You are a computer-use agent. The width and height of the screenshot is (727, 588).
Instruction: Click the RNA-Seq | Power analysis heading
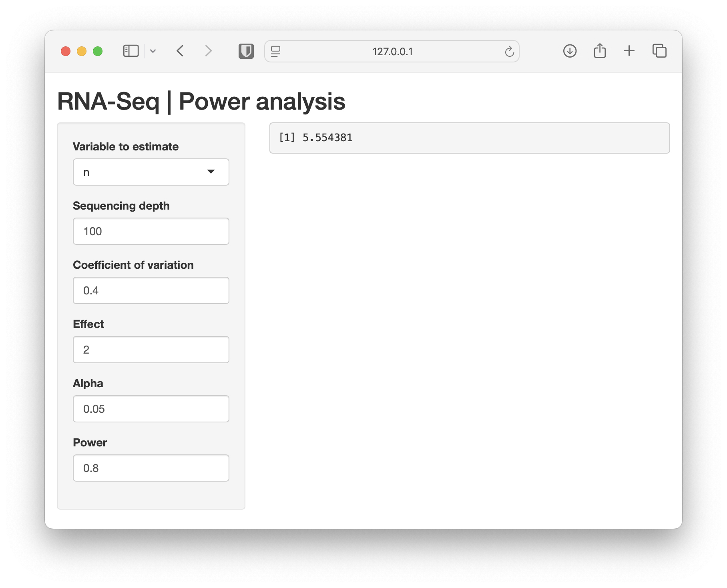click(x=201, y=101)
